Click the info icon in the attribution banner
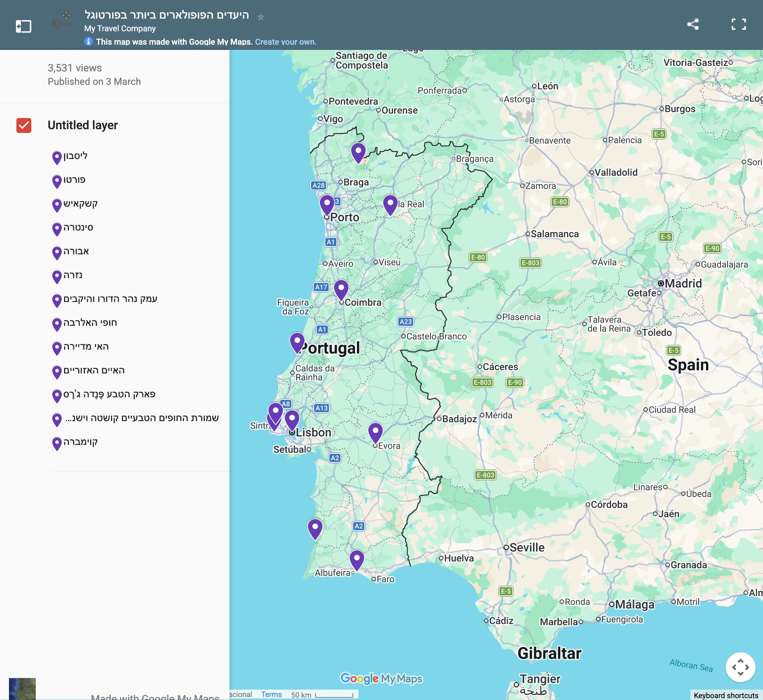Viewport: 763px width, 700px height. click(88, 42)
